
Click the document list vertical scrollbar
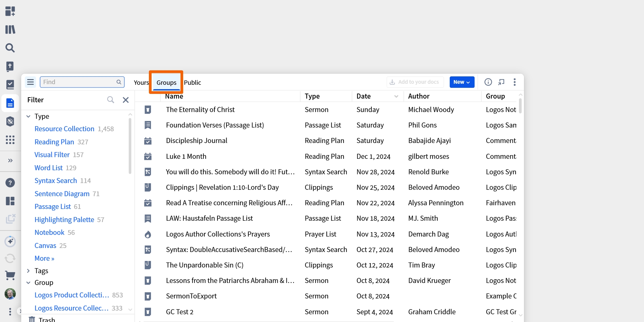click(520, 106)
